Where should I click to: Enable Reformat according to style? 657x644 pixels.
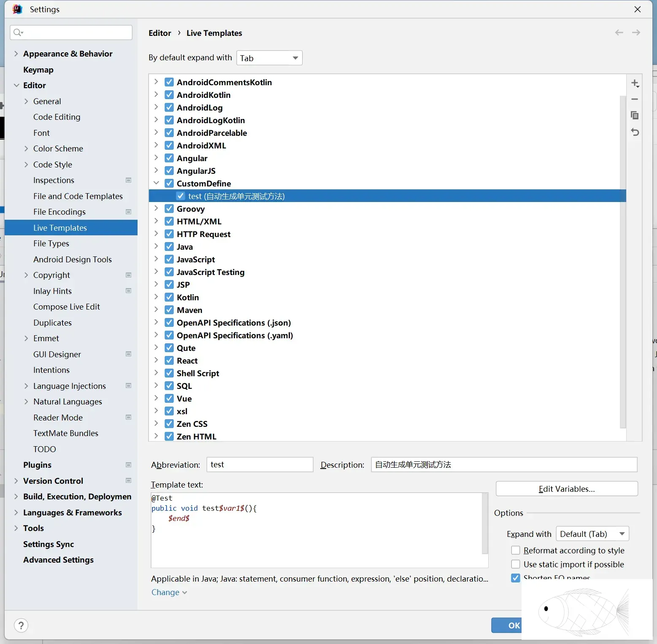(x=516, y=550)
